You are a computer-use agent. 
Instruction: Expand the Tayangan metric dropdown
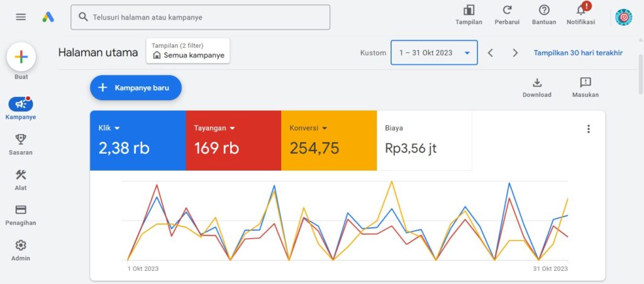pyautogui.click(x=232, y=128)
